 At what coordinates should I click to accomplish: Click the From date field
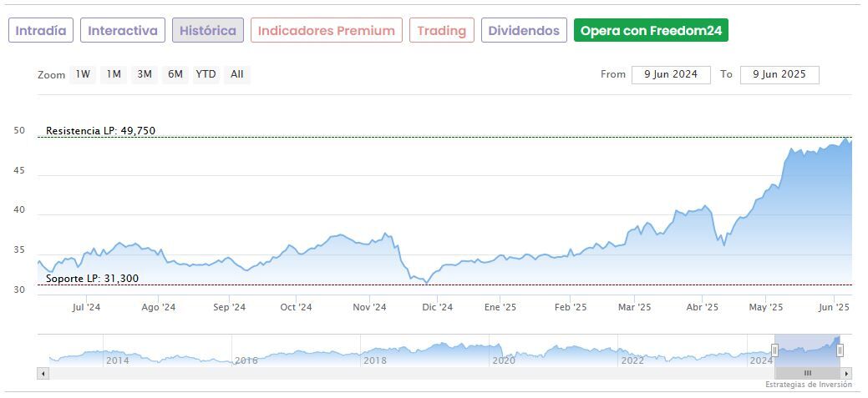671,74
